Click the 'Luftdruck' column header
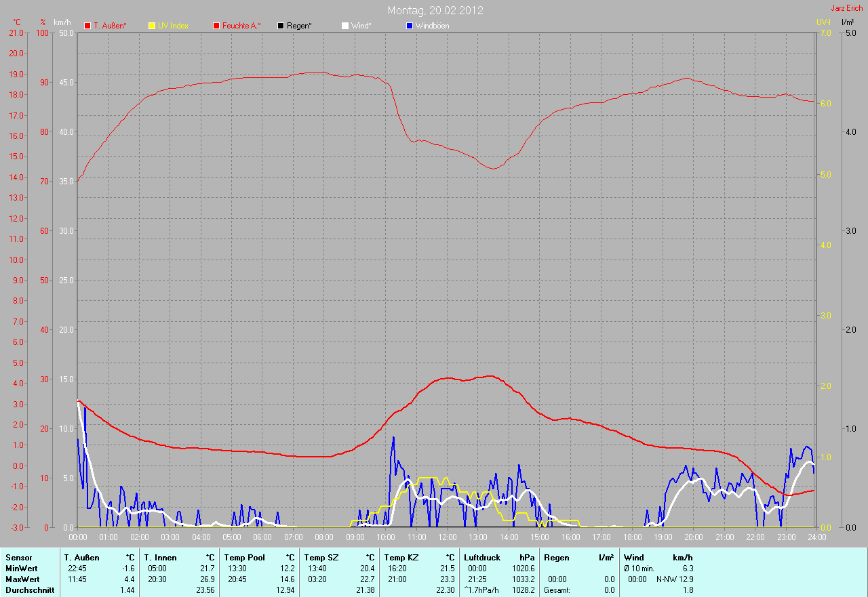Image resolution: width=868 pixels, height=597 pixels. tap(482, 558)
